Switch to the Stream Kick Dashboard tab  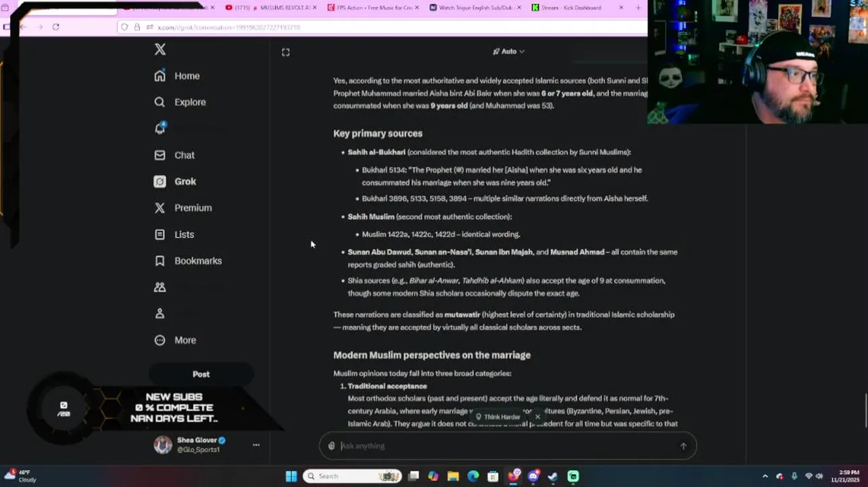coord(577,7)
